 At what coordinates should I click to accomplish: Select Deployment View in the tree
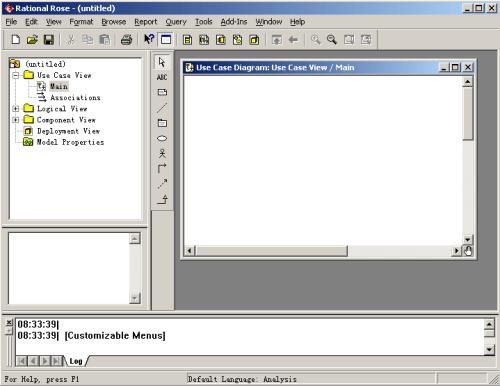(68, 131)
